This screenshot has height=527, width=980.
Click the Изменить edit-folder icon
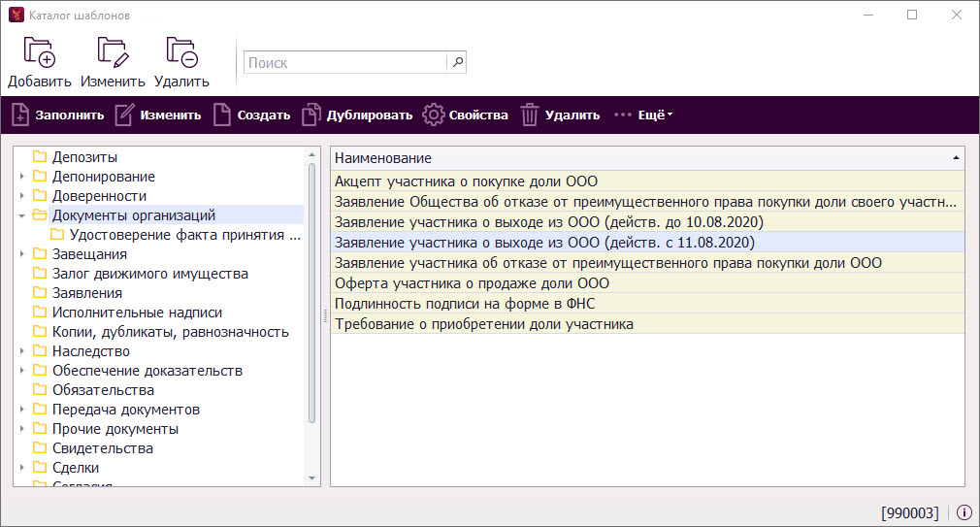click(x=113, y=51)
